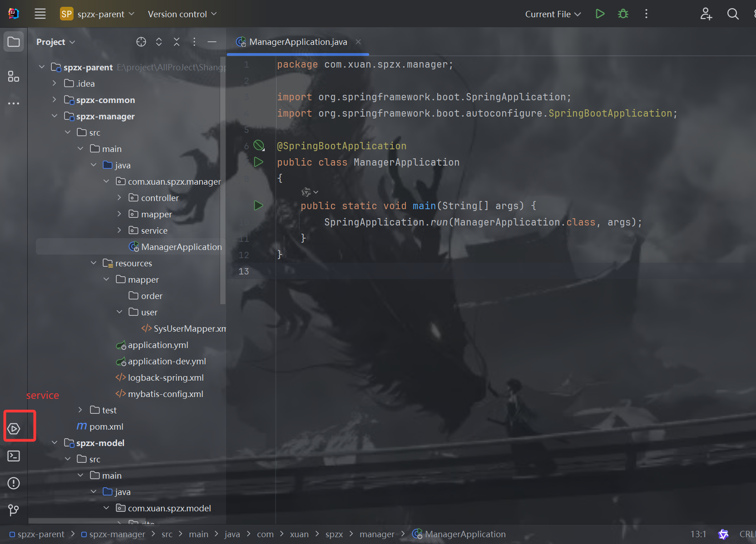
Task: Click the gutter icon beside @SpringBootApplication
Action: pos(259,146)
